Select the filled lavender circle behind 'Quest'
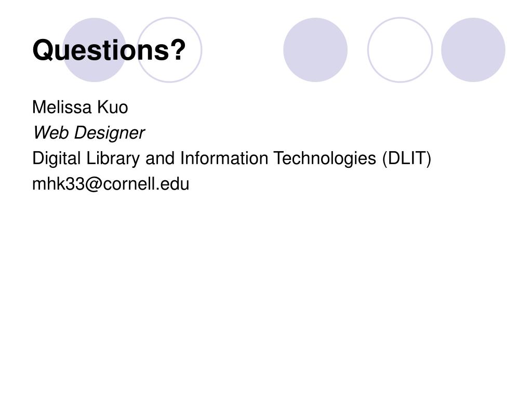Screen dimensions: 532x399 click(95, 50)
